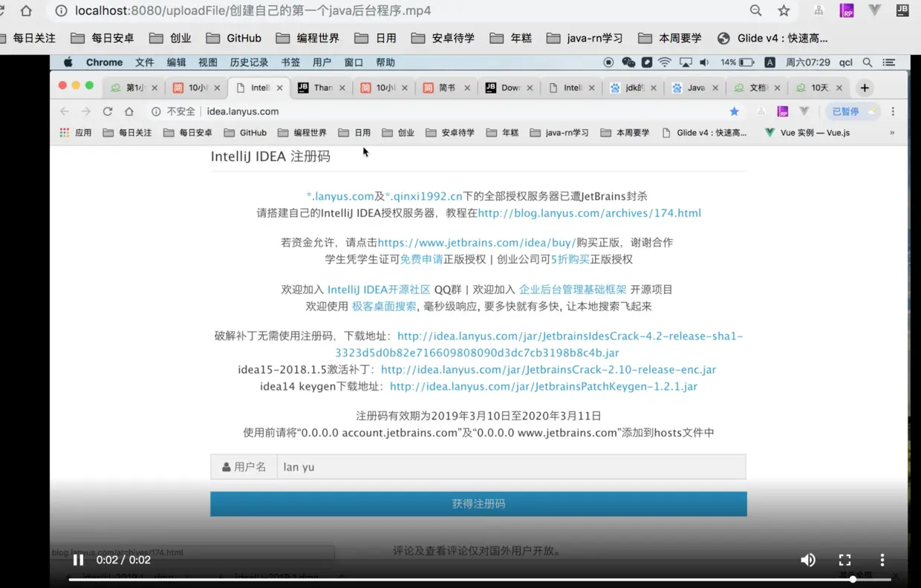Click the battery 14% indicator in Mac menu bar
The height and width of the screenshot is (588, 921).
(738, 62)
